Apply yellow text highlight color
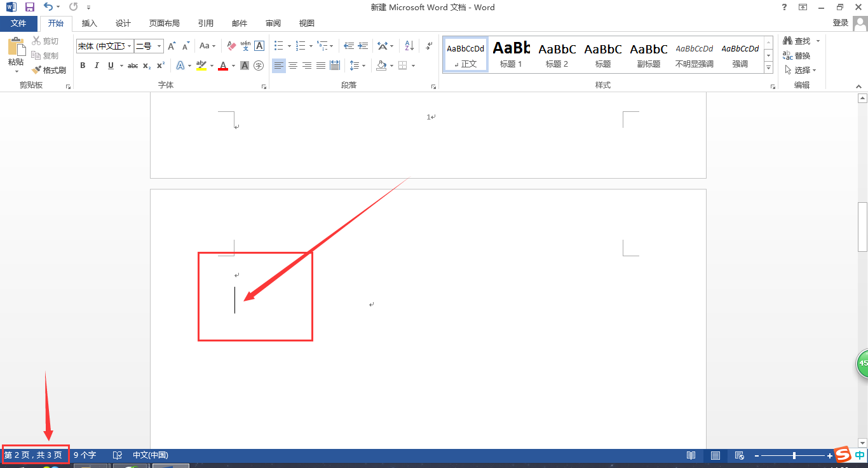The image size is (868, 468). 201,65
